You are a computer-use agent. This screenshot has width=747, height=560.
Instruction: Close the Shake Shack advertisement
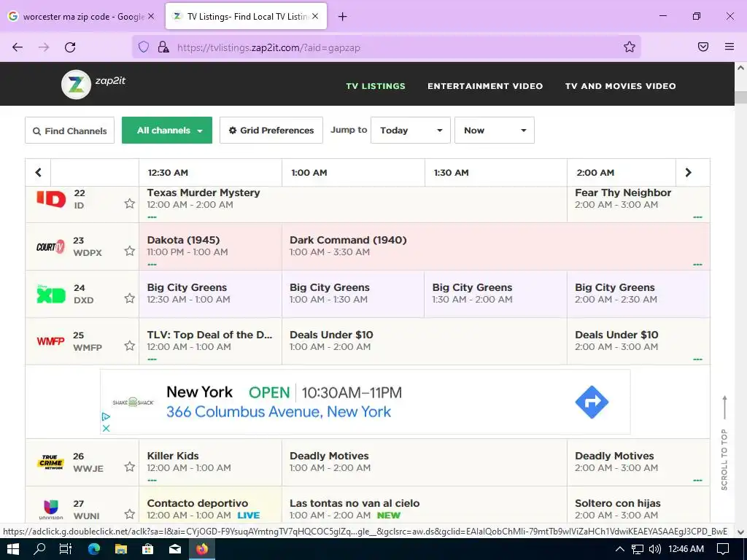click(107, 428)
